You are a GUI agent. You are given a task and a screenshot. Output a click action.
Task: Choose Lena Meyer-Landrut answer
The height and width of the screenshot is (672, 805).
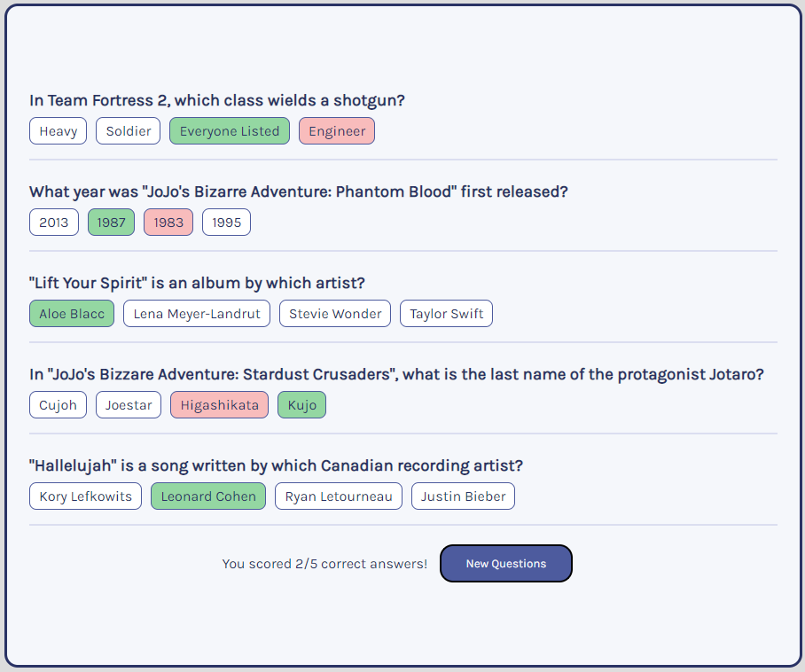(x=197, y=314)
